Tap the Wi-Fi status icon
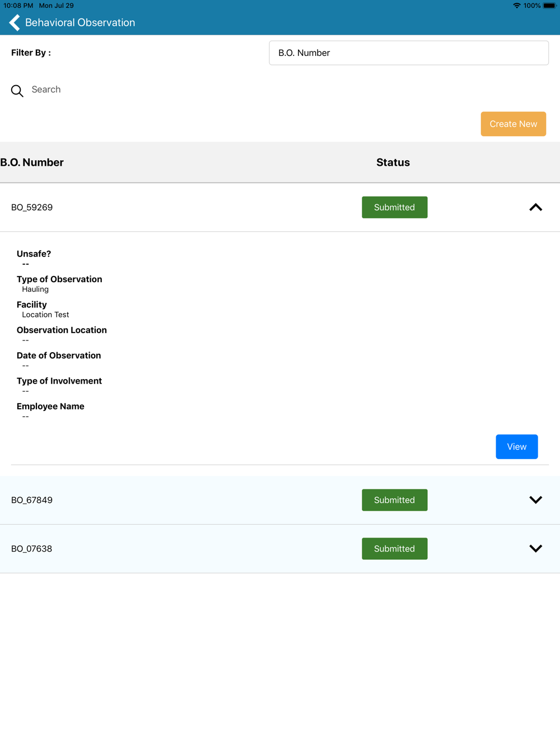Image resolution: width=560 pixels, height=747 pixels. 516,6
